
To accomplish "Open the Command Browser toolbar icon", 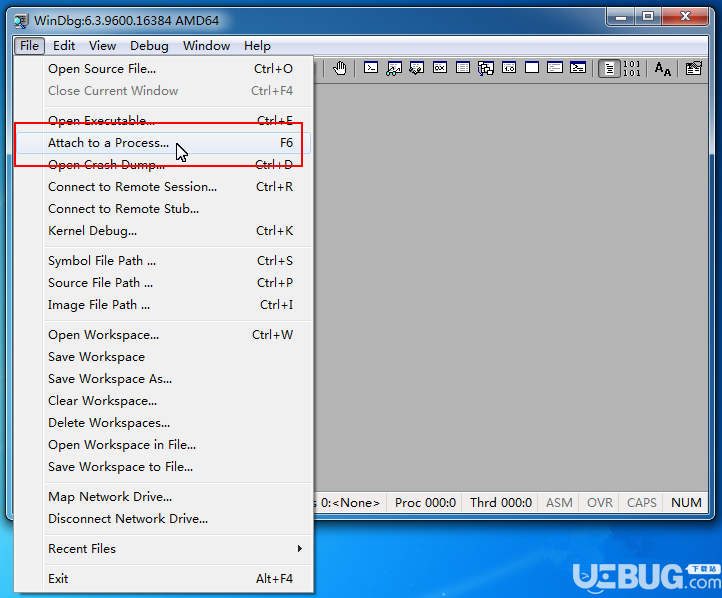I will click(x=578, y=68).
